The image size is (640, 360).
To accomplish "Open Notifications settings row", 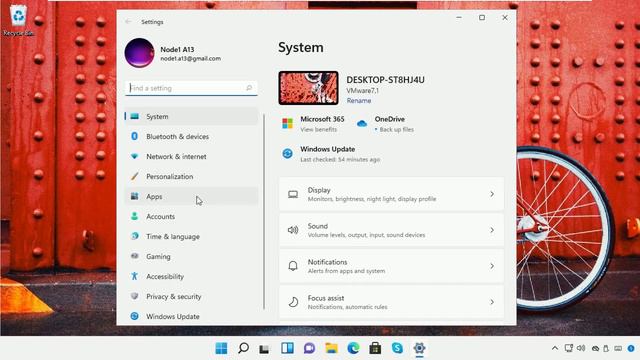I will [x=391, y=266].
